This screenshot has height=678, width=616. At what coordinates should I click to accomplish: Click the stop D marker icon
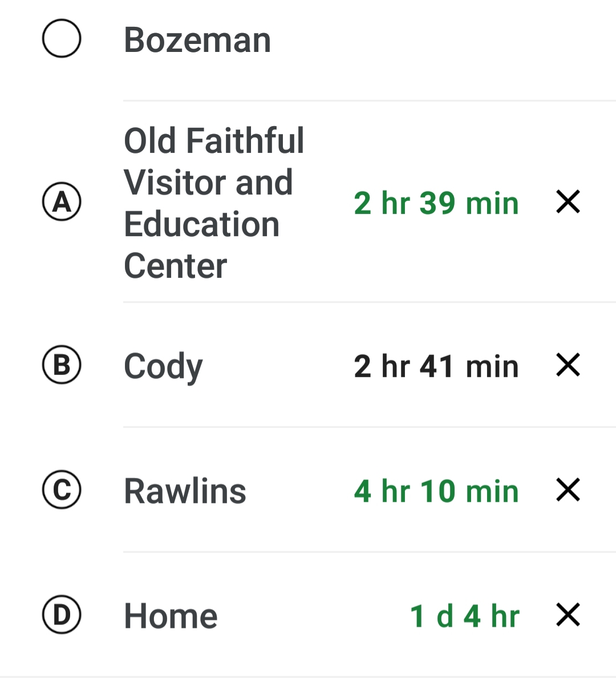pos(62,615)
